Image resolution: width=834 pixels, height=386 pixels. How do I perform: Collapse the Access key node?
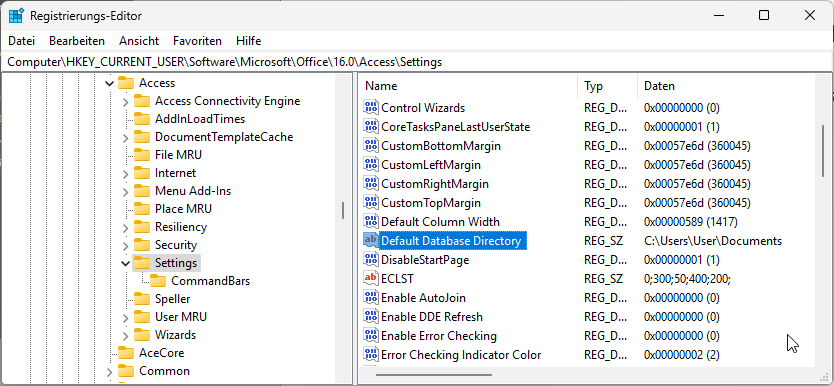[109, 83]
